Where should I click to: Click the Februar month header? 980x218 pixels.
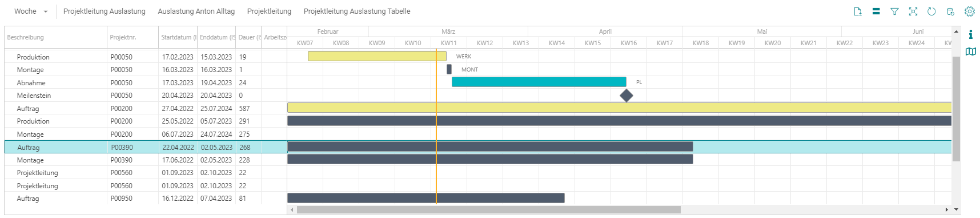(x=328, y=31)
